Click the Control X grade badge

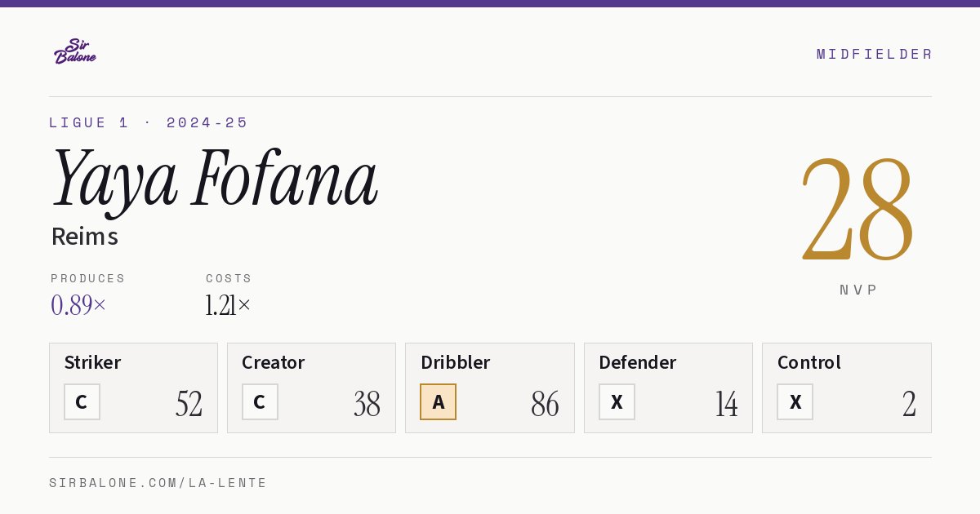(x=795, y=401)
